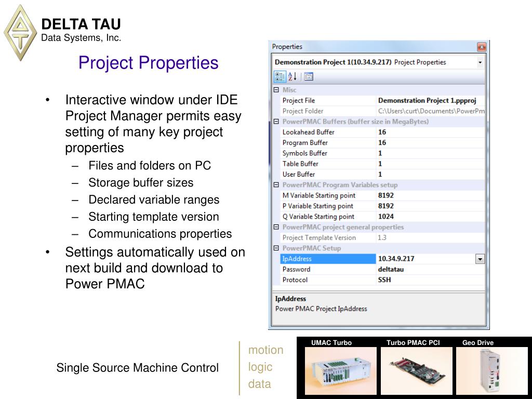
Task: Click the template version value 1.3
Action: click(x=382, y=237)
